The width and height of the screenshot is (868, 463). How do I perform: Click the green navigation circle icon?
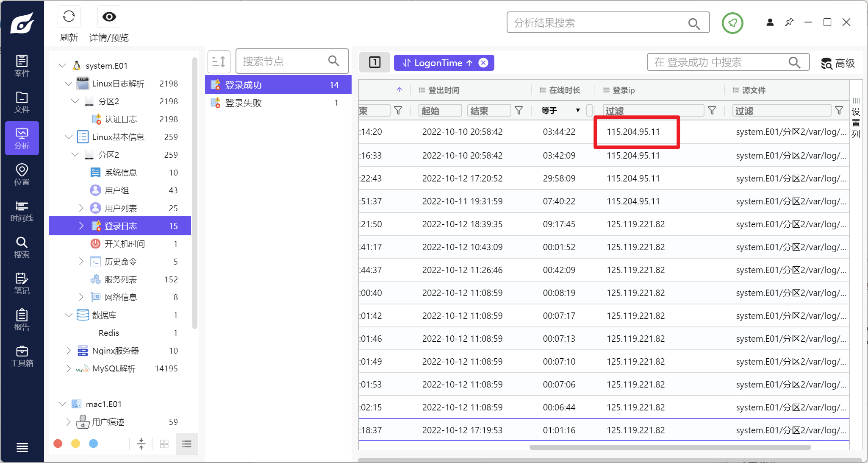coord(732,23)
